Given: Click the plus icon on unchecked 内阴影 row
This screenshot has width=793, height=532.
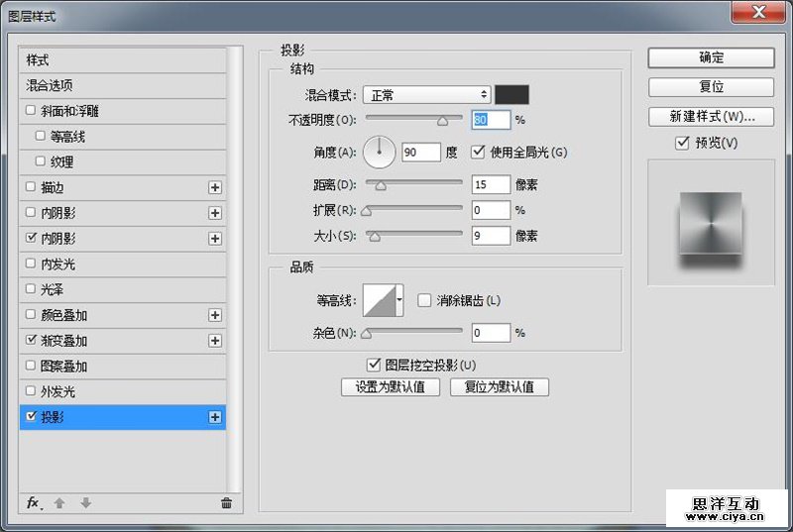Looking at the screenshot, I should [215, 213].
